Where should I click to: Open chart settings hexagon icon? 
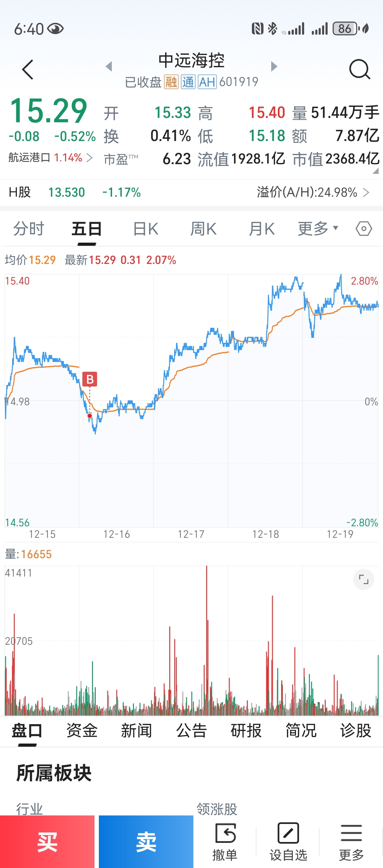(x=364, y=229)
